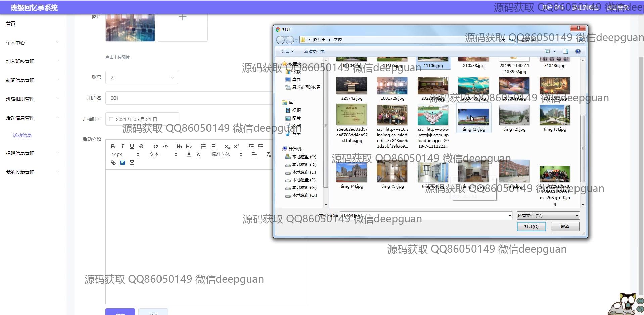Toggle bold formatting in the editor
Image resolution: width=644 pixels, height=315 pixels.
tap(113, 146)
